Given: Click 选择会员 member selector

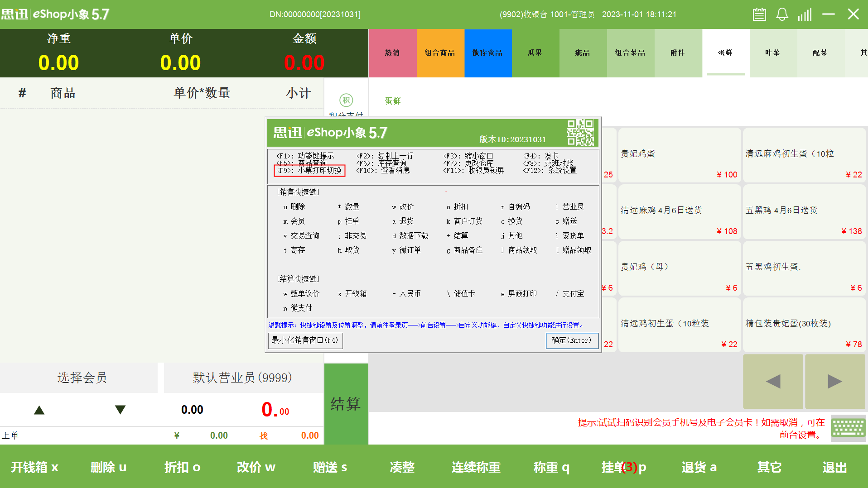Looking at the screenshot, I should 79,378.
